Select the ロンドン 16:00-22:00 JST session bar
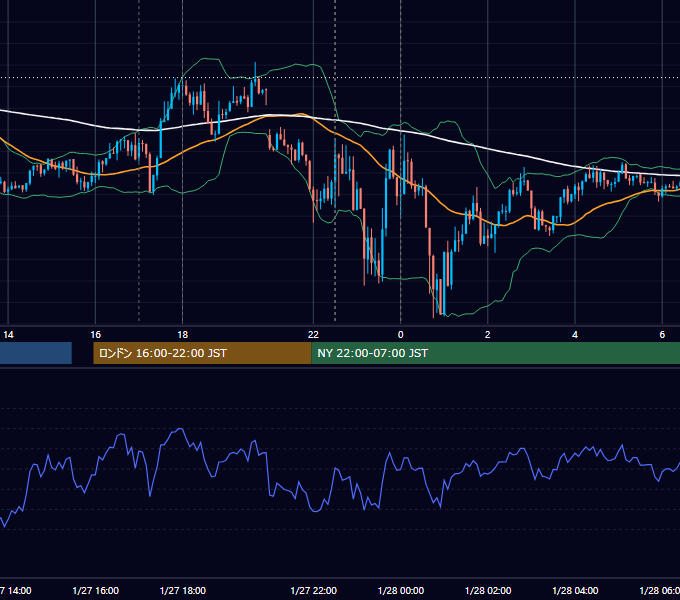Viewport: 680px width, 600px height. (202, 353)
